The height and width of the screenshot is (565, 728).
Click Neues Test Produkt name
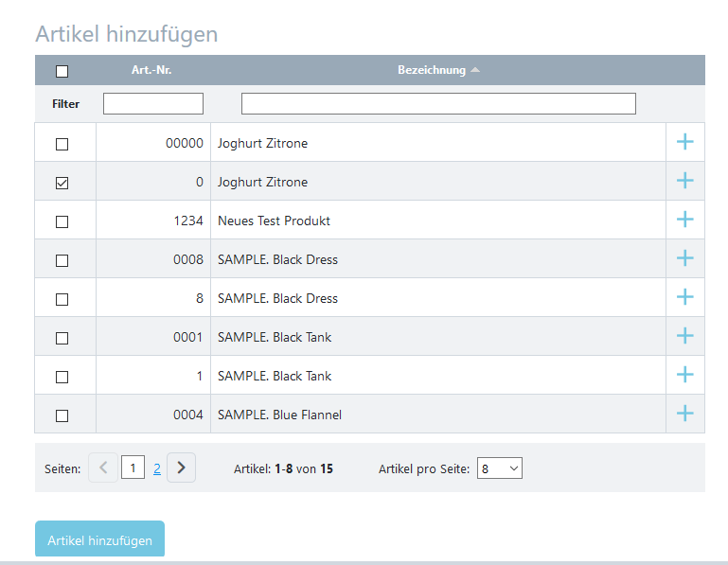[x=274, y=221]
